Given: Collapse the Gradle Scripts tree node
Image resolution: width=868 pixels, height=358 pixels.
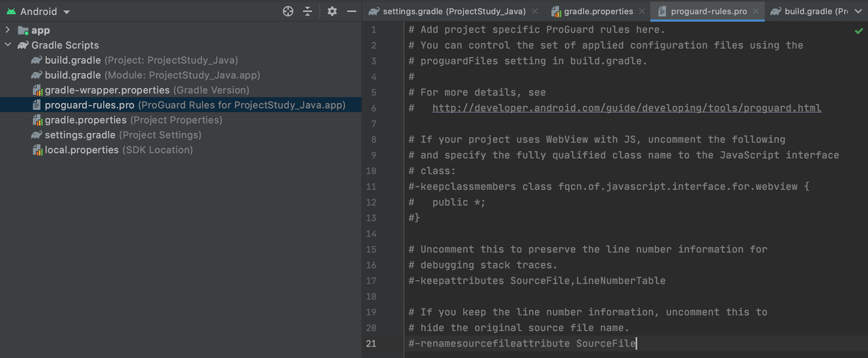Looking at the screenshot, I should [7, 45].
